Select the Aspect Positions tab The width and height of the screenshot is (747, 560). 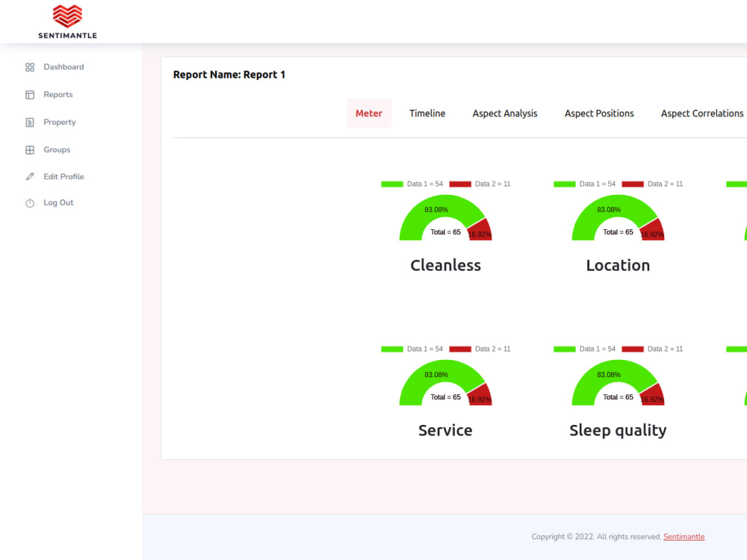[x=599, y=113]
